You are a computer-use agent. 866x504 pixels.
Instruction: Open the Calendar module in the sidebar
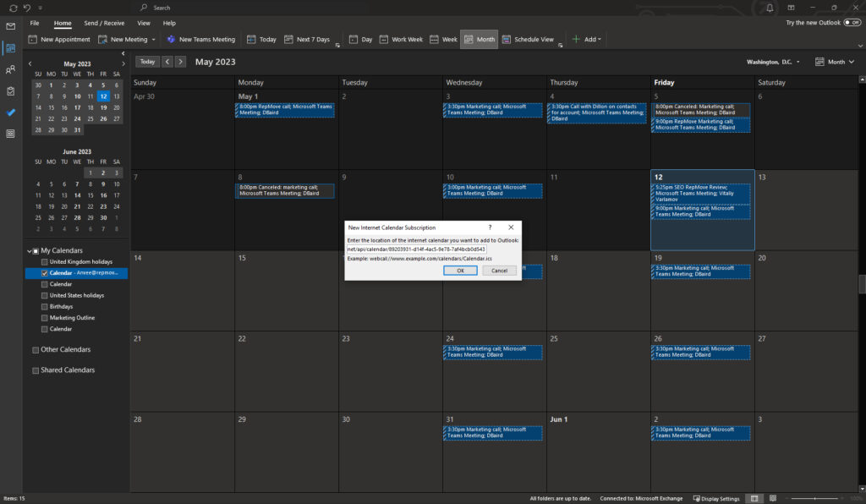pos(10,48)
